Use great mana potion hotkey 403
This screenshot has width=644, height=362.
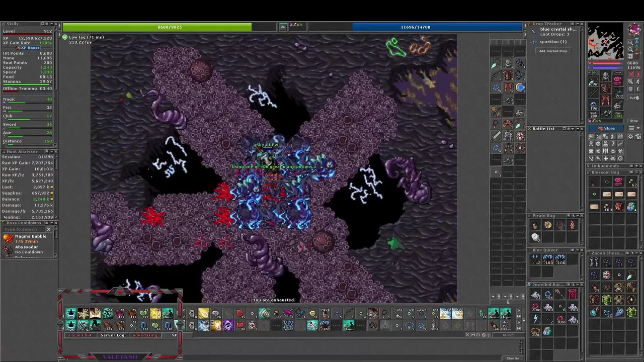point(325,326)
